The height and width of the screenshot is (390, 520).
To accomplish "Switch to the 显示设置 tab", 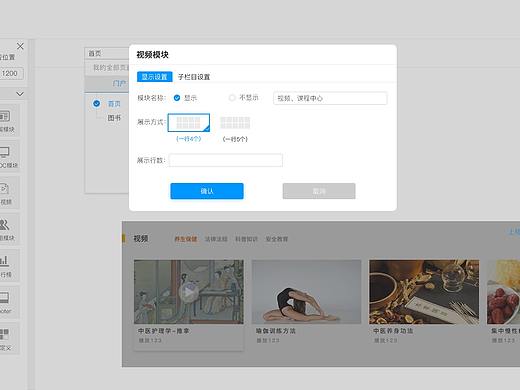I will 154,77.
